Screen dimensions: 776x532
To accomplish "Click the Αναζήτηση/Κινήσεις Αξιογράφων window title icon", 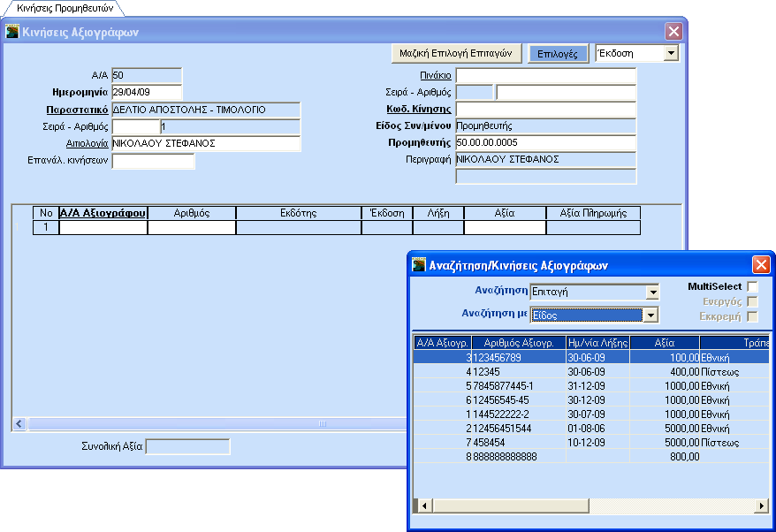I will (x=419, y=265).
